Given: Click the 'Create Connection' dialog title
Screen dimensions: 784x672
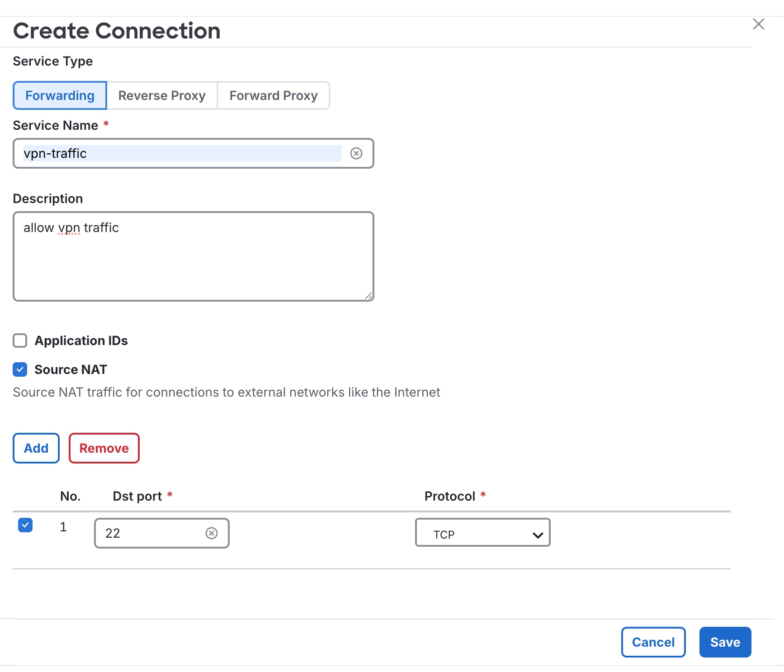Looking at the screenshot, I should point(117,31).
